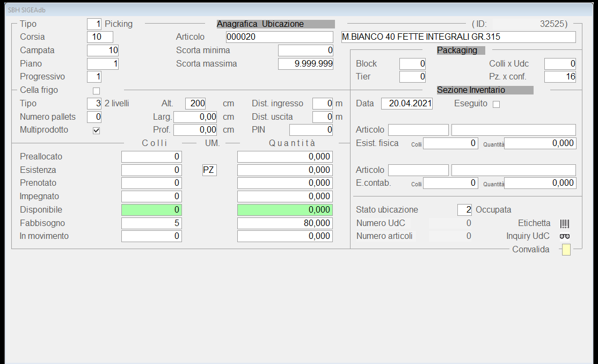Click the Occupata status text
598x364 pixels.
point(493,210)
